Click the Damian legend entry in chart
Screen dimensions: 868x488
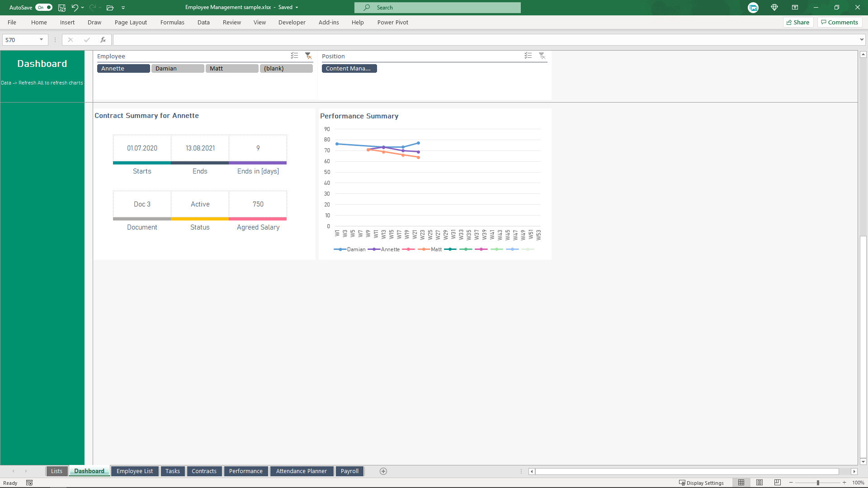point(349,249)
